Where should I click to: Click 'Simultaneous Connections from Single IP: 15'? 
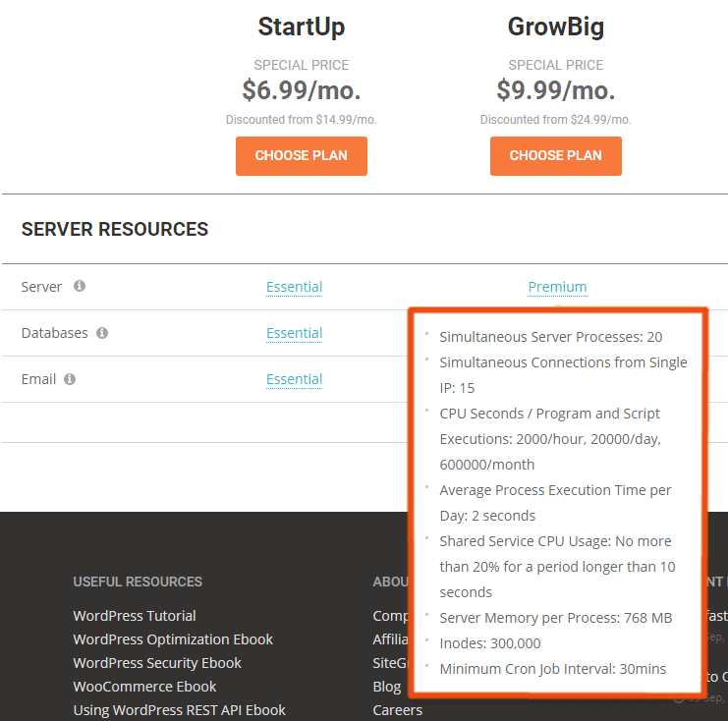pos(563,375)
